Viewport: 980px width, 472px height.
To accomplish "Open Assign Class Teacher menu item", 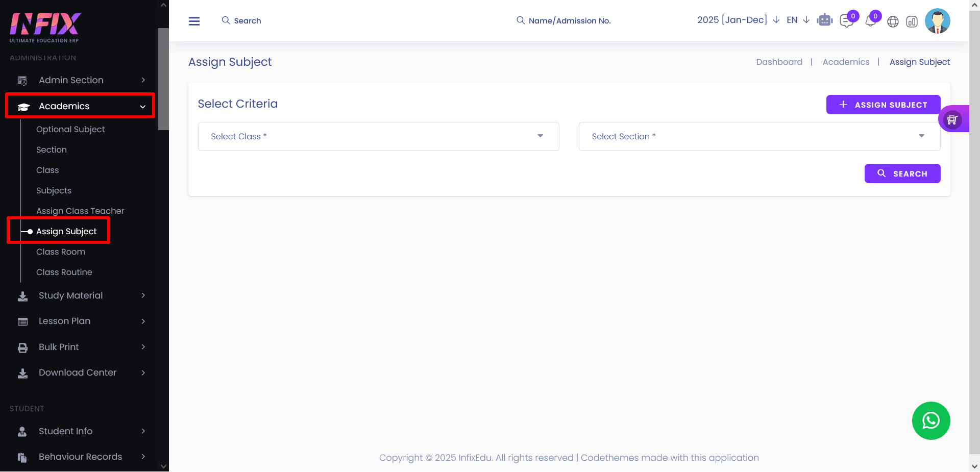I will coord(80,211).
